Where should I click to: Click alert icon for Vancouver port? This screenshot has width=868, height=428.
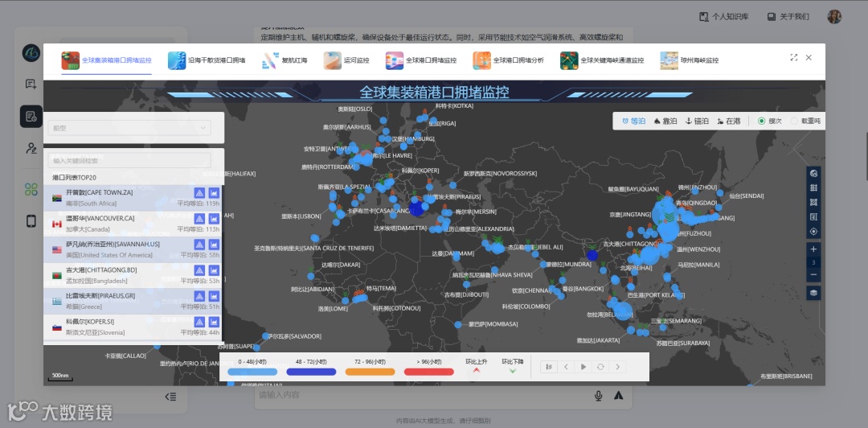tap(199, 219)
